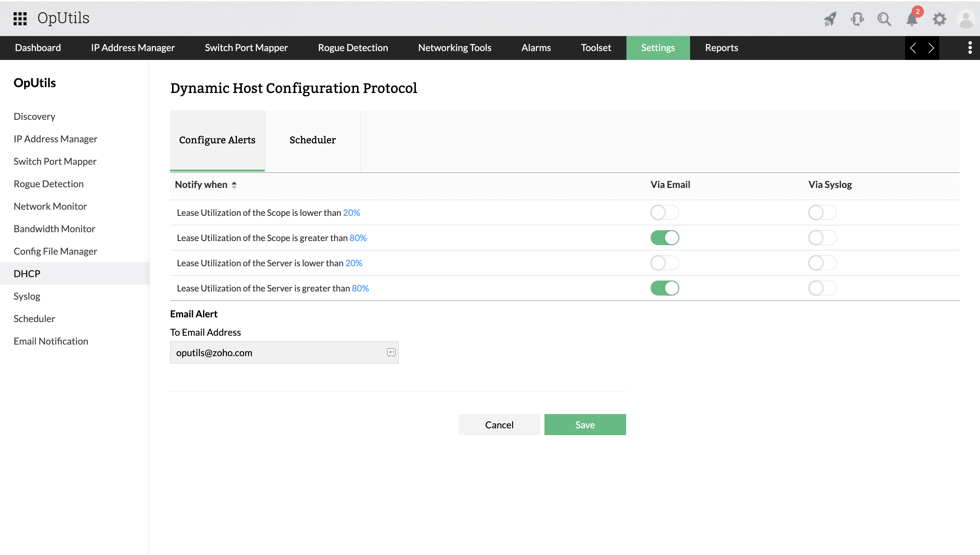This screenshot has width=980, height=555.
Task: Enable syslog alert for Server greater than 80%
Action: [822, 288]
